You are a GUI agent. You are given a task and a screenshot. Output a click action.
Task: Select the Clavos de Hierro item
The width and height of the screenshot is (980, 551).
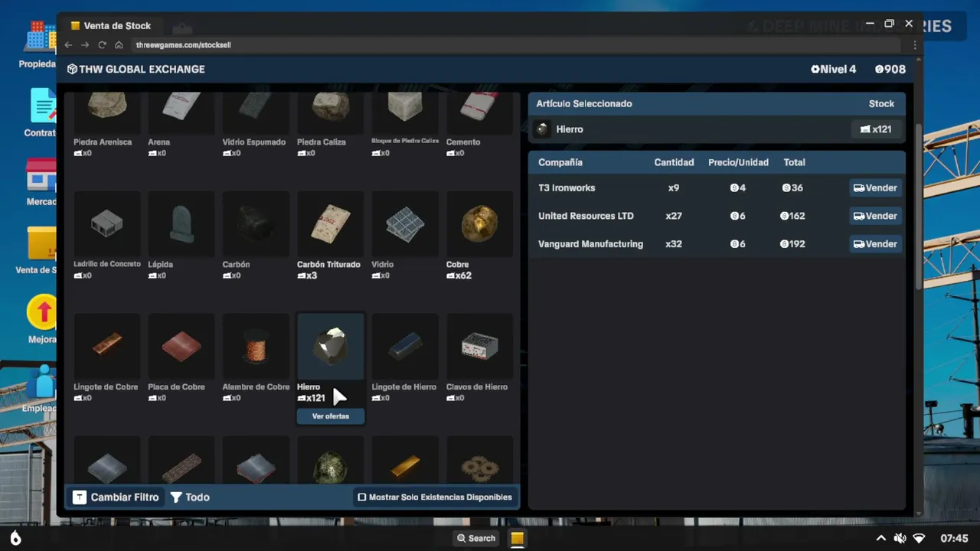click(479, 347)
